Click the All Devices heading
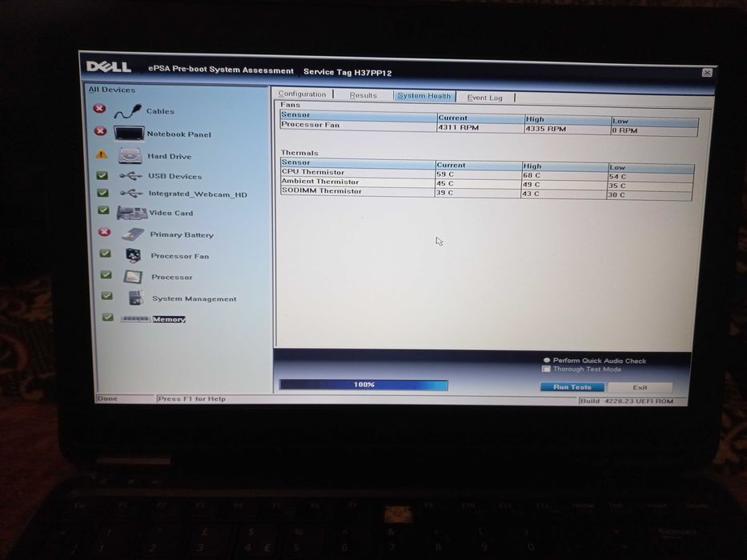 [x=111, y=90]
